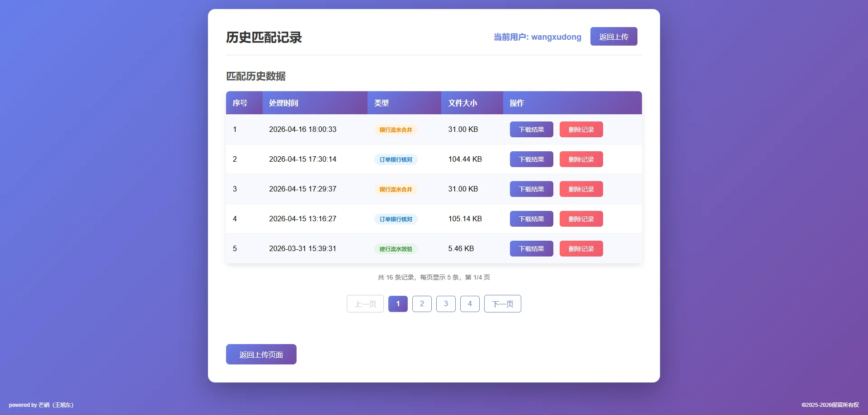The height and width of the screenshot is (415, 868).
Task: Delete record 3 dated 17:29:37
Action: click(581, 189)
